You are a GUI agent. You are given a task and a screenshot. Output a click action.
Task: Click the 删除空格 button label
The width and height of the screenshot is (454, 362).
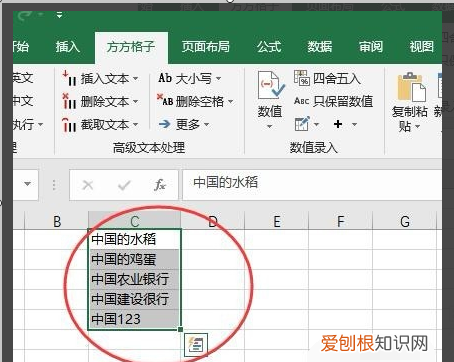point(200,101)
